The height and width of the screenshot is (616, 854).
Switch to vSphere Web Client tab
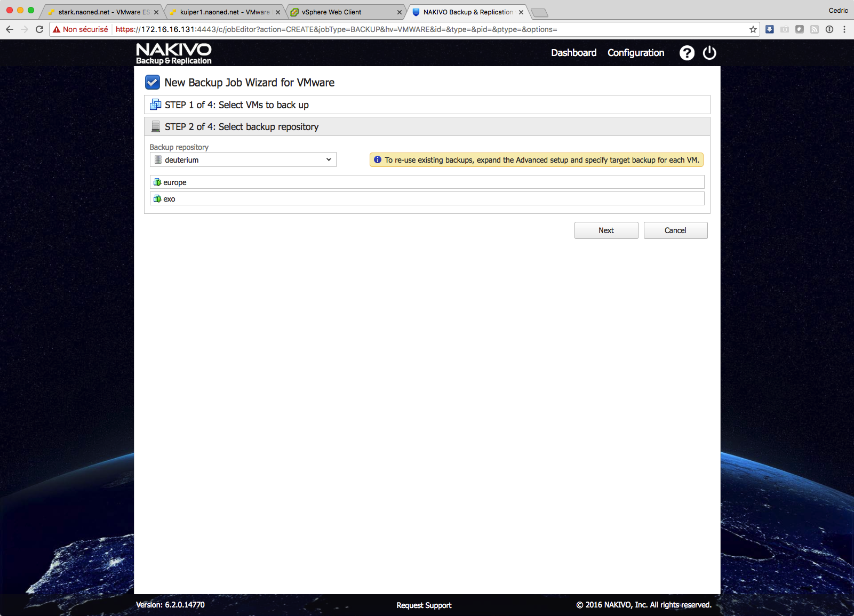pos(332,12)
